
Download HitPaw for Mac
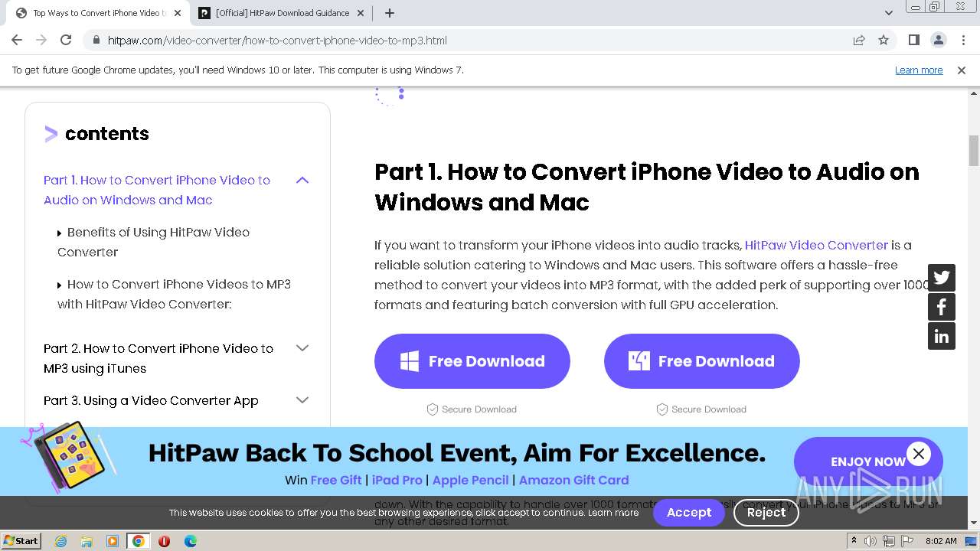click(x=702, y=361)
